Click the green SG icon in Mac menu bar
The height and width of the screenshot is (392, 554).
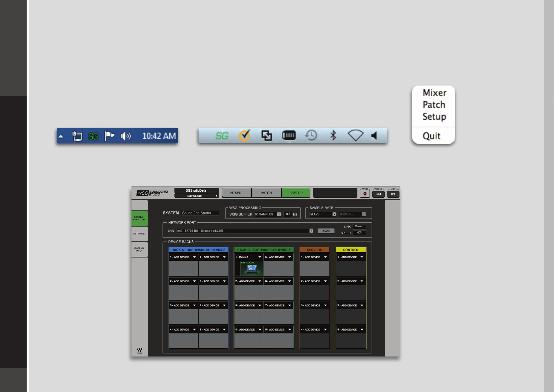[222, 136]
